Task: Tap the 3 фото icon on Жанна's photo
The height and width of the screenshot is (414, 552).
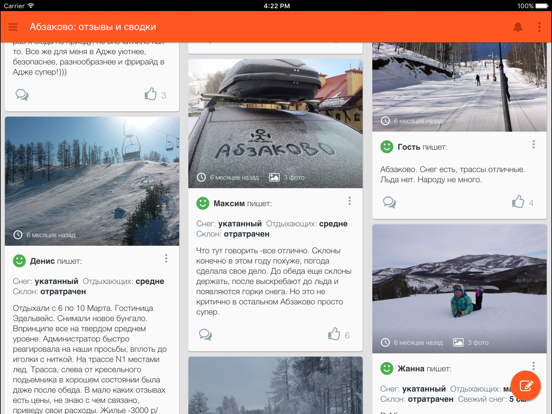Action: point(458,342)
